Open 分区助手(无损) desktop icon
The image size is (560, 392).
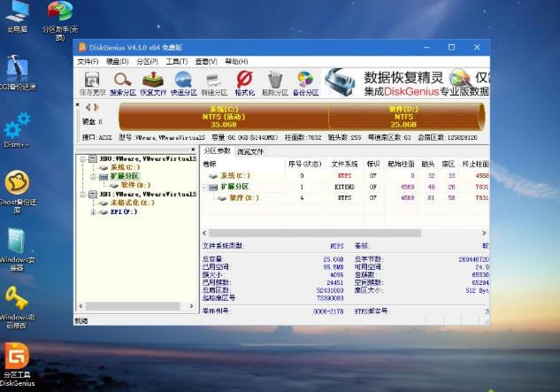pos(60,20)
